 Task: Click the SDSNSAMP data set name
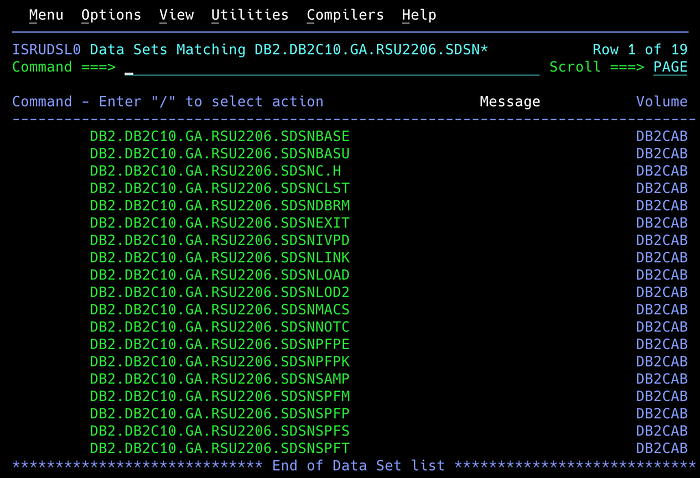pyautogui.click(x=220, y=379)
